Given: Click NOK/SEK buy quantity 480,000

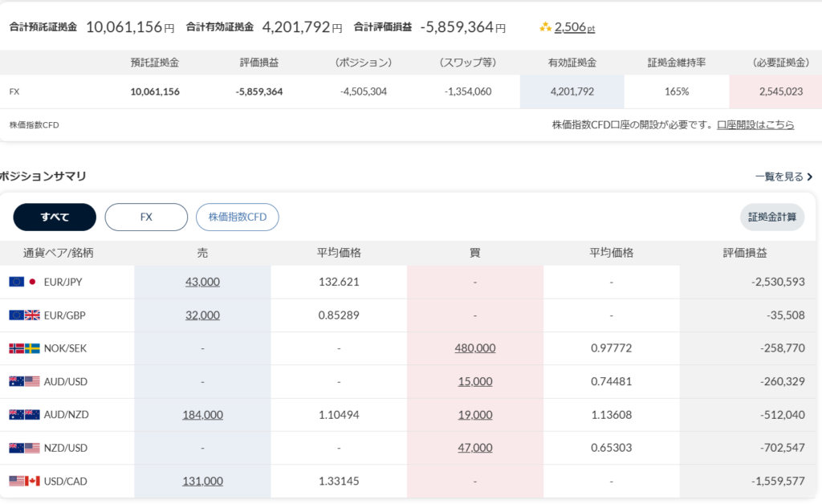Looking at the screenshot, I should pos(475,348).
